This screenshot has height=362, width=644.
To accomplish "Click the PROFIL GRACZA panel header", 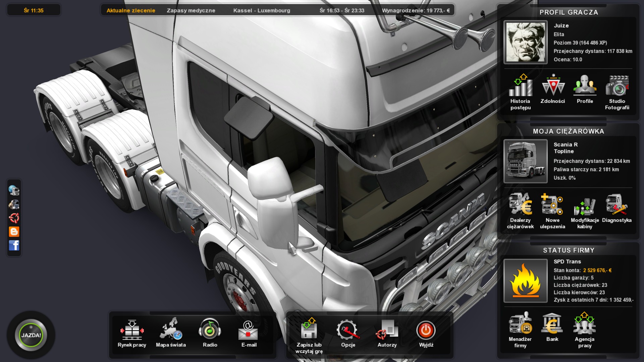I will pos(569,12).
